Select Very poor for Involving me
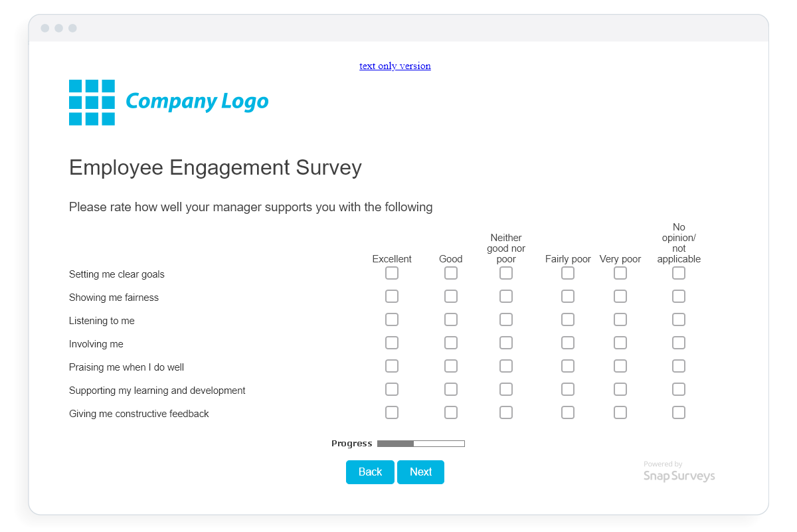This screenshot has height=532, width=797. pos(620,343)
